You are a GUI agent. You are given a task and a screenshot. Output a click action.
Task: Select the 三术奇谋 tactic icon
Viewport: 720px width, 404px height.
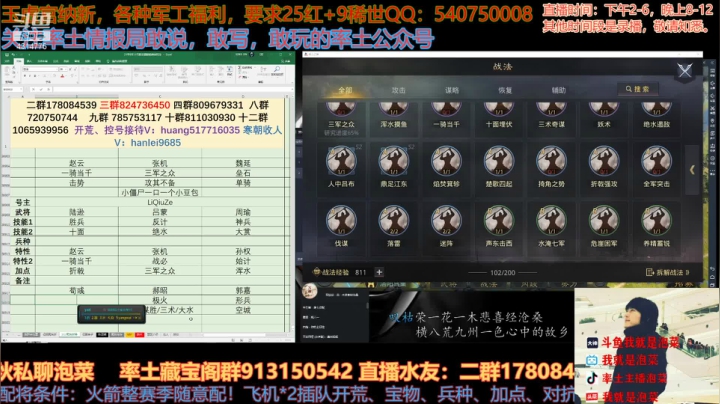coord(551,110)
